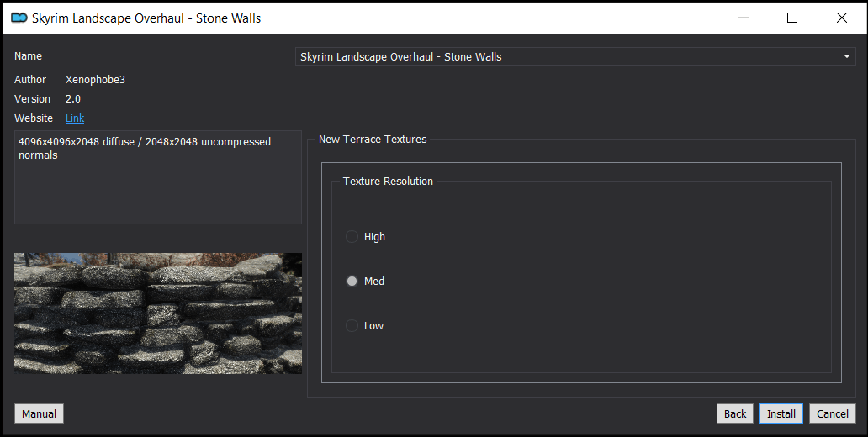This screenshot has width=868, height=437.
Task: Maximize the installer window
Action: [x=792, y=18]
